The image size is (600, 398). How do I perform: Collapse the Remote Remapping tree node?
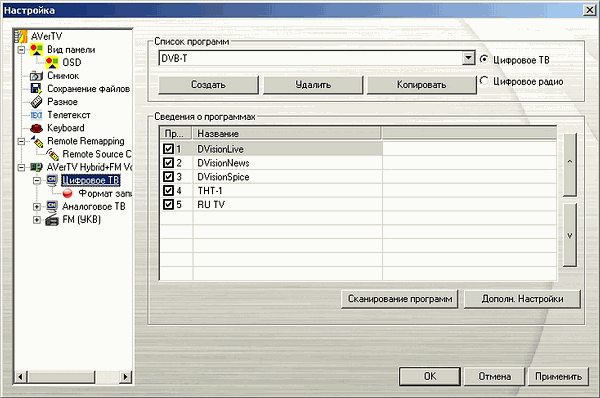(21, 141)
